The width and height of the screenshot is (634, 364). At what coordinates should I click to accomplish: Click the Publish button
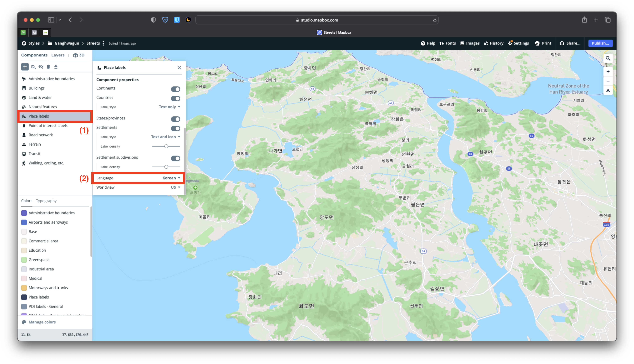point(600,43)
